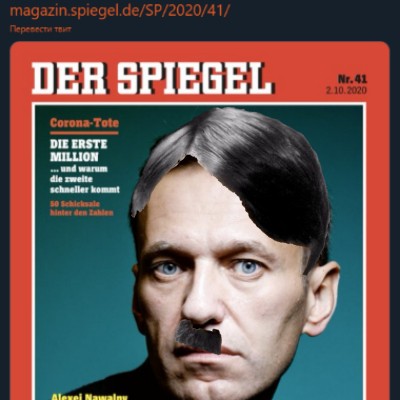400x400 pixels.
Task: Click the '2.10.2020' issue date
Action: (347, 90)
